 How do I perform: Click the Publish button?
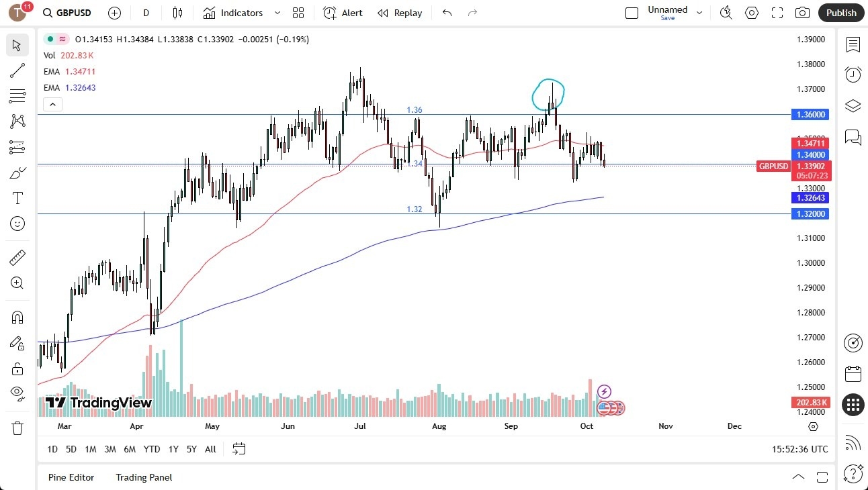pos(840,13)
